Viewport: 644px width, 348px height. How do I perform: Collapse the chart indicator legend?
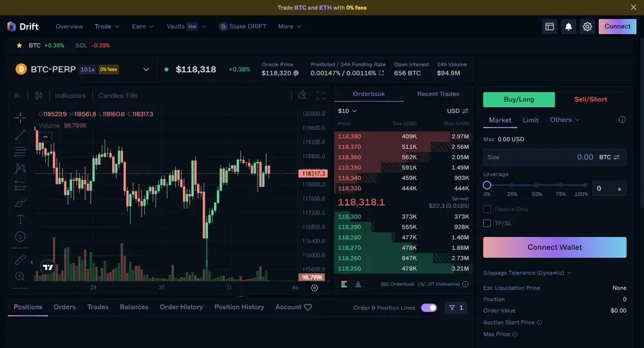(x=46, y=137)
